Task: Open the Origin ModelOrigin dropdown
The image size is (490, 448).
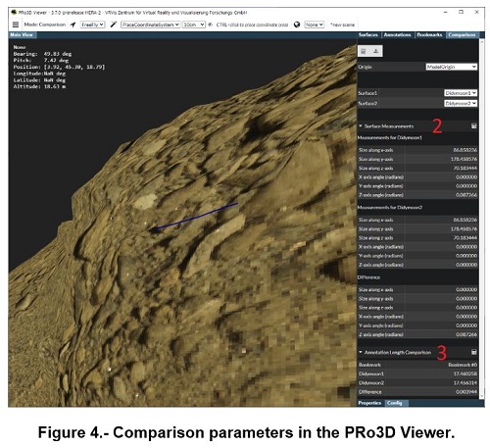Action: [x=452, y=67]
